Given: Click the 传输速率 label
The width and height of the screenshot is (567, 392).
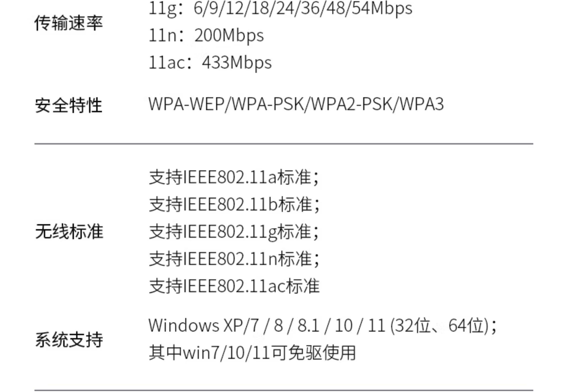Looking at the screenshot, I should pyautogui.click(x=68, y=23).
